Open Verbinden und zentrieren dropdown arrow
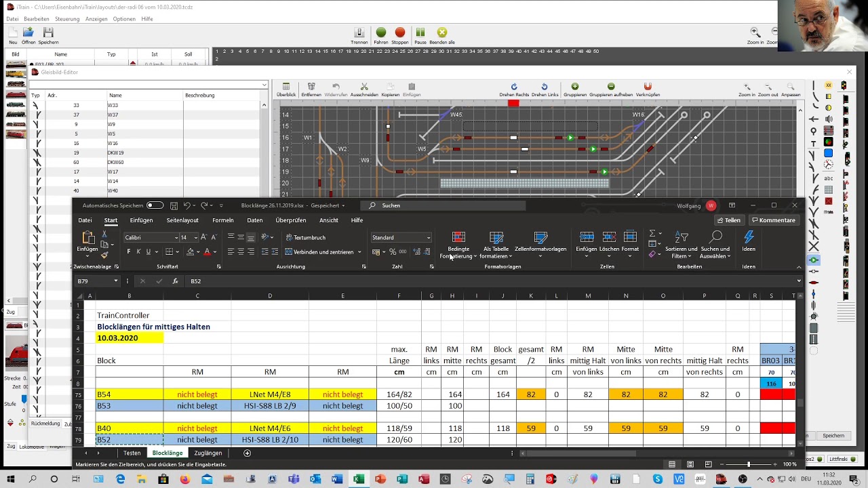The width and height of the screenshot is (868, 488). tap(359, 251)
